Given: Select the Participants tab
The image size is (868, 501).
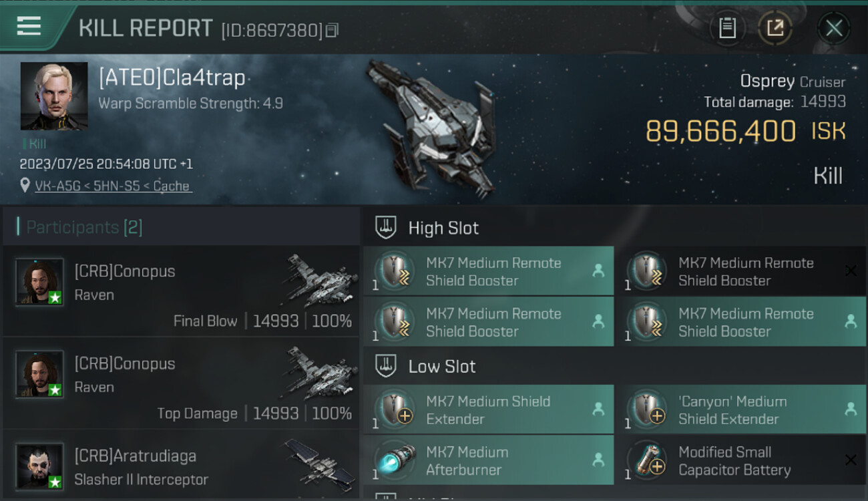Looking at the screenshot, I should pyautogui.click(x=84, y=227).
